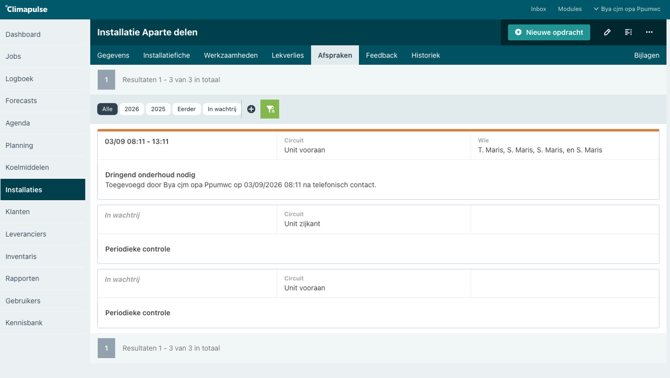This screenshot has width=670, height=378.
Task: Open Planning in sidebar
Action: 43,145
